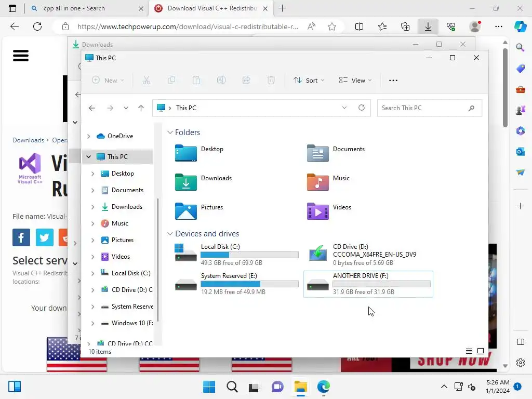Collapse the Folders group
This screenshot has width=532, height=399.
tap(170, 132)
